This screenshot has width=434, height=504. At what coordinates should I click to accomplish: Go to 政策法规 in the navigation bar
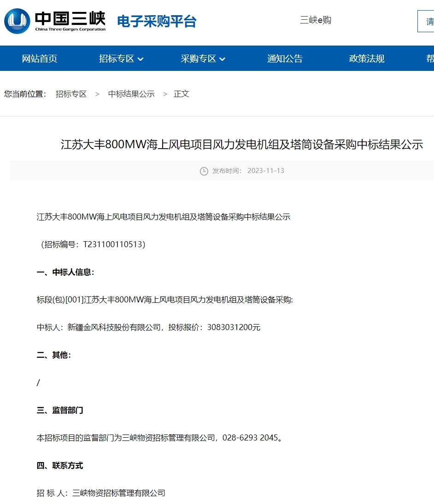367,58
